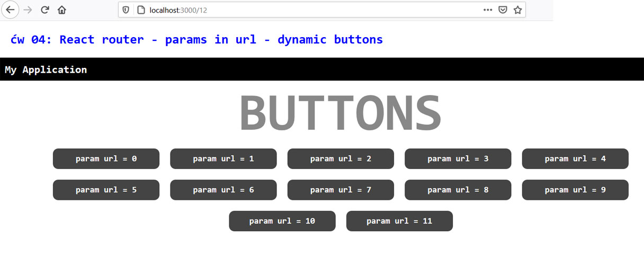The image size is (644, 265).
Task: Save page to Pocket icon
Action: point(503,10)
